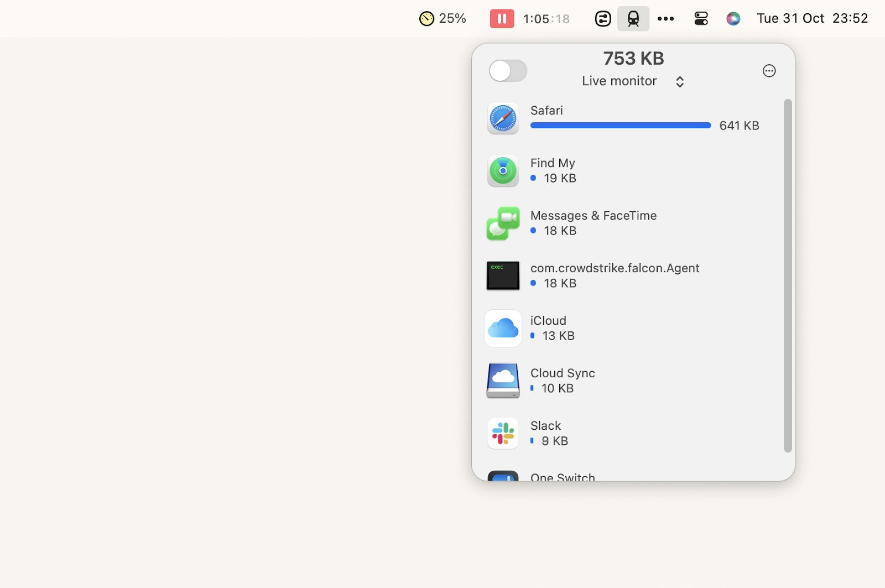Click the 19 KB value
The image size is (885, 588).
(560, 178)
